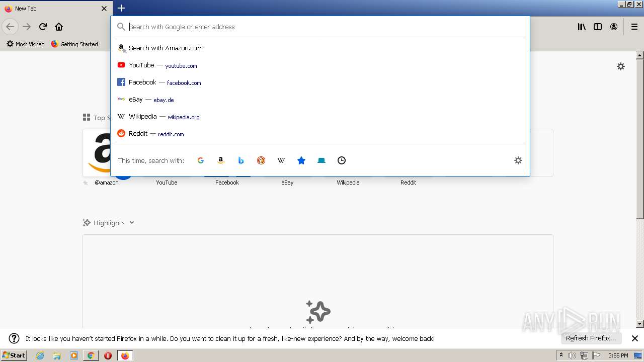Search in open Tabs icon
This screenshot has height=362, width=644.
[x=321, y=160]
